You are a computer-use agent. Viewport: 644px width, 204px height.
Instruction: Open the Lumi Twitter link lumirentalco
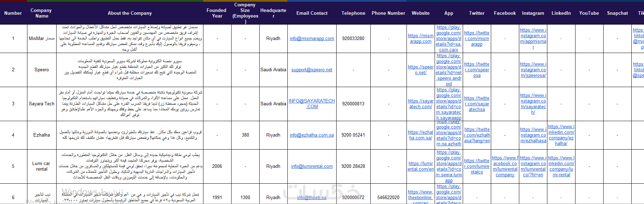click(477, 166)
